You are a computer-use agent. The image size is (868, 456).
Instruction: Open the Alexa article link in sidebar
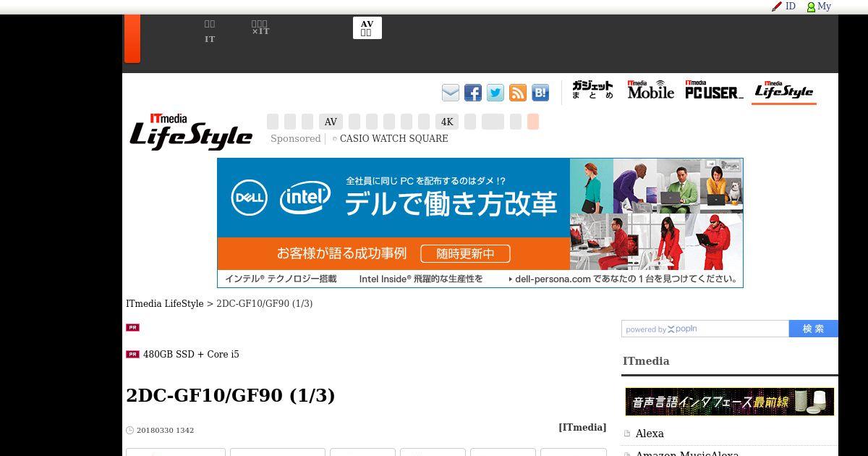[x=650, y=434]
